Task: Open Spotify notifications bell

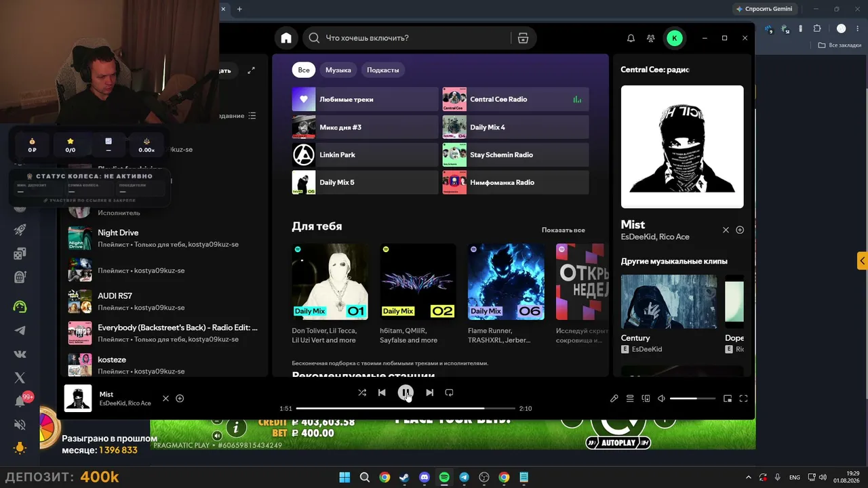Action: tap(631, 38)
